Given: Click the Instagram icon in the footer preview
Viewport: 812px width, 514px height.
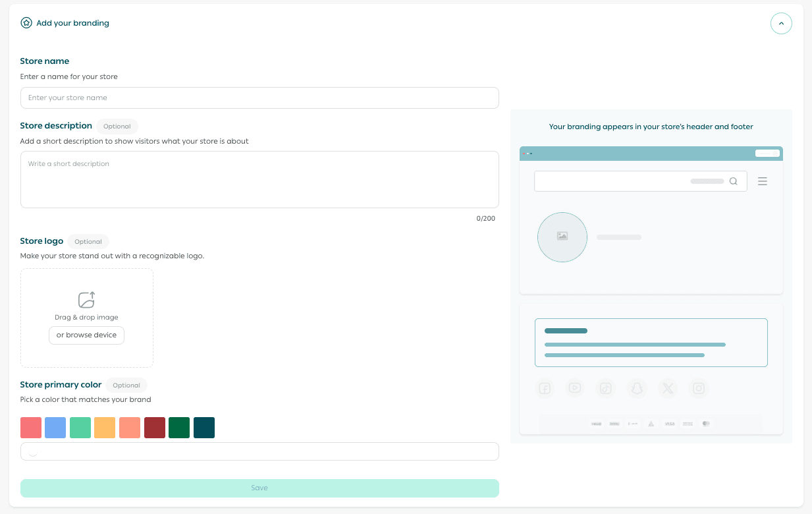Looking at the screenshot, I should point(699,389).
